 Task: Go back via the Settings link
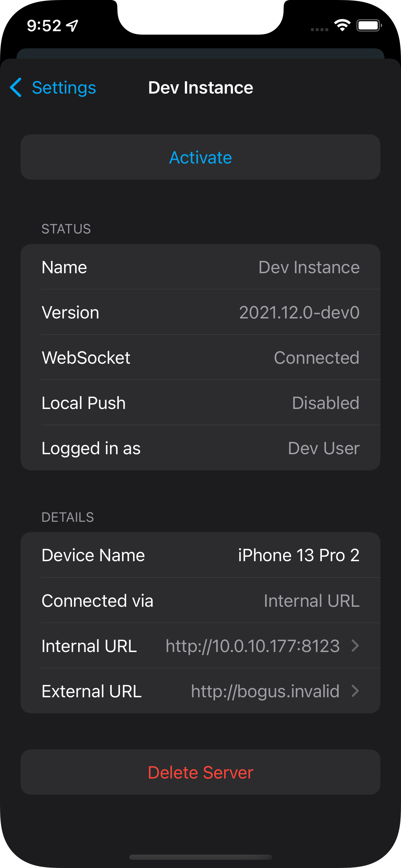point(64,87)
